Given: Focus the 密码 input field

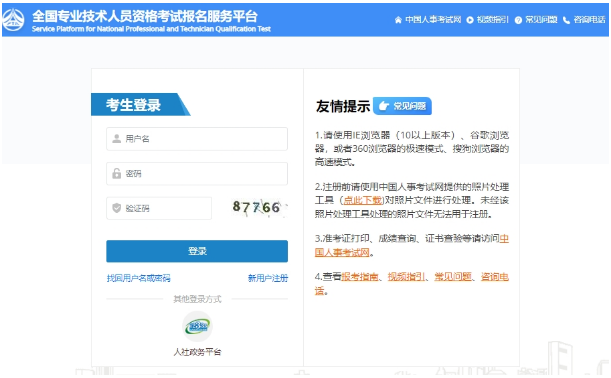Looking at the screenshot, I should 197,173.
